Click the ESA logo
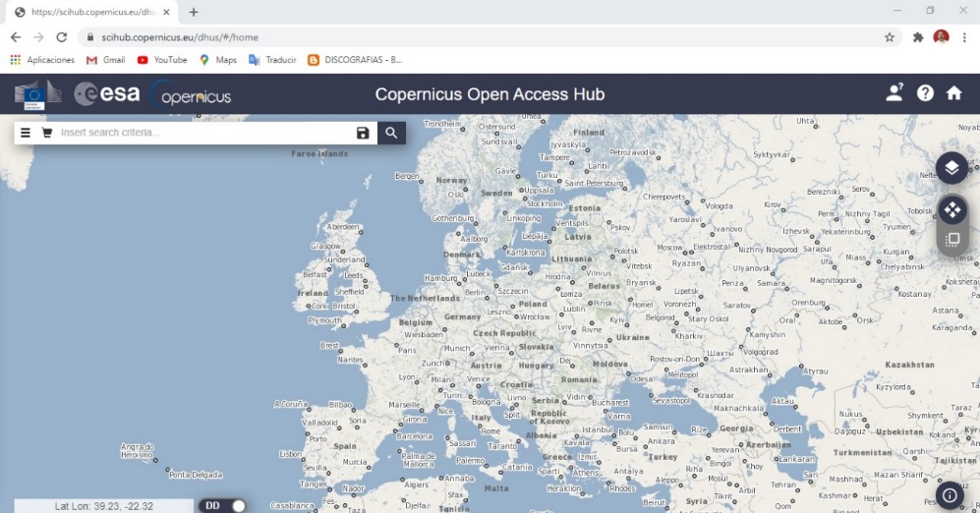Screen dimensions: 980x513 [x=107, y=93]
